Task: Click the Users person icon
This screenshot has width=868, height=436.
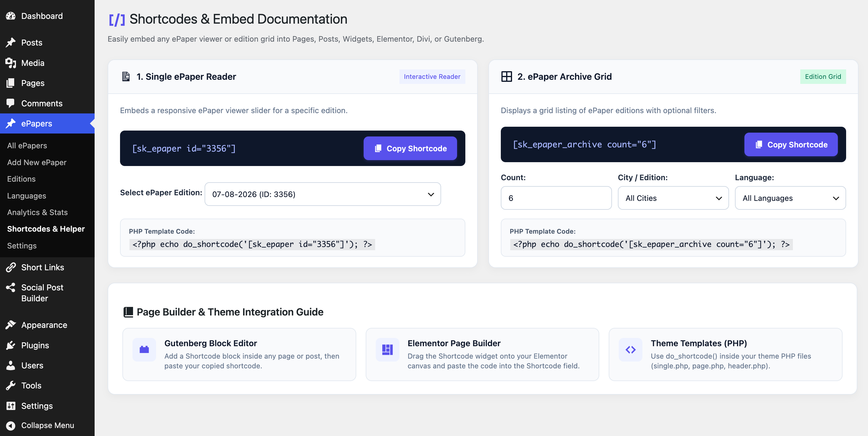Action: [x=11, y=365]
